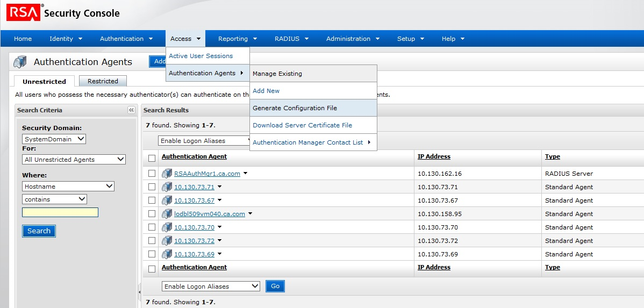Screen dimensions: 644x308
Task: Expand the Hostname search field dropdown
Action: pyautogui.click(x=68, y=186)
